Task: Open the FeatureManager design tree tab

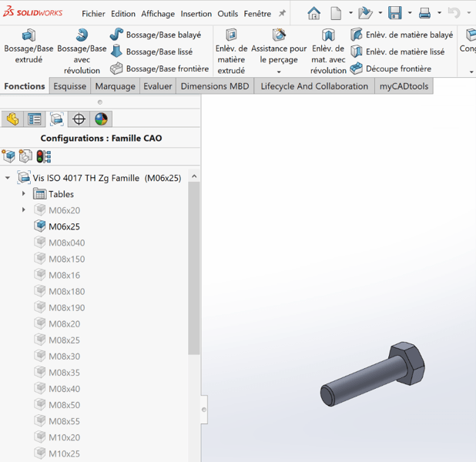Action: point(12,119)
